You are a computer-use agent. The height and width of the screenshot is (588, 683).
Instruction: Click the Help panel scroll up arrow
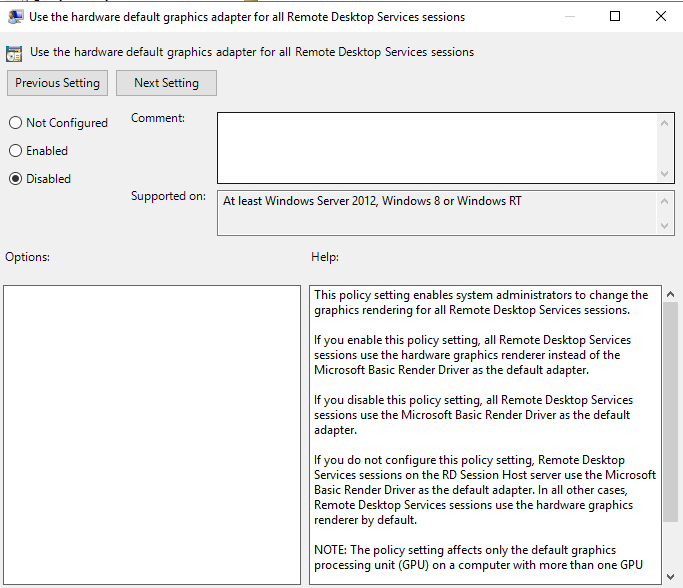tap(670, 294)
